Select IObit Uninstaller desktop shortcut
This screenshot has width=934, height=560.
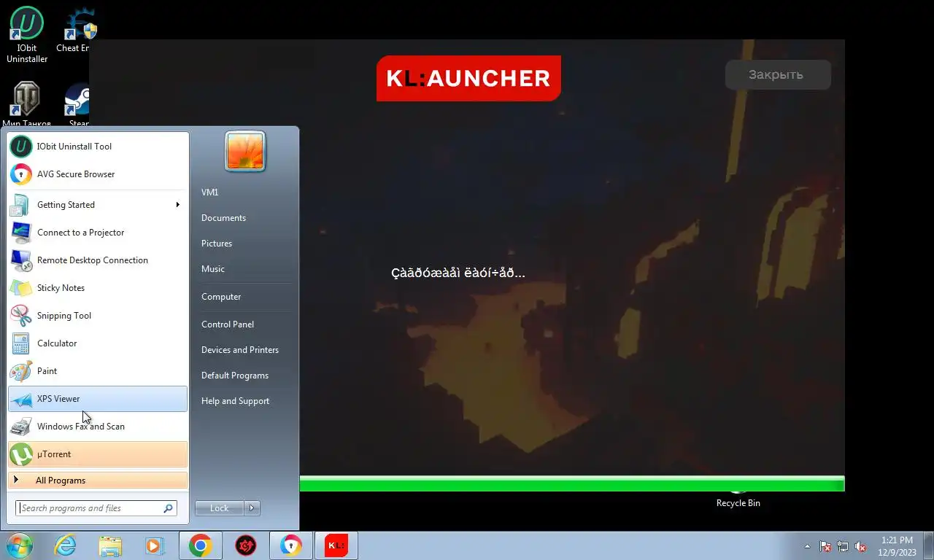click(x=27, y=36)
